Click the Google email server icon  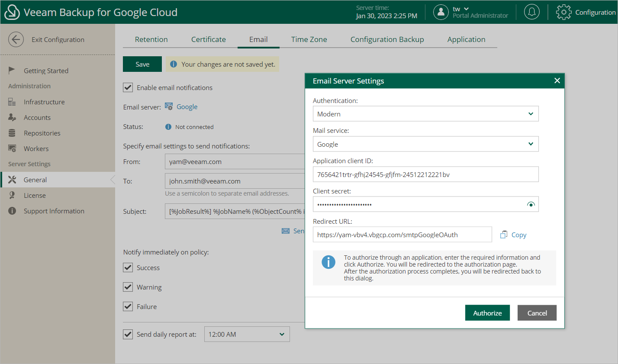[169, 106]
